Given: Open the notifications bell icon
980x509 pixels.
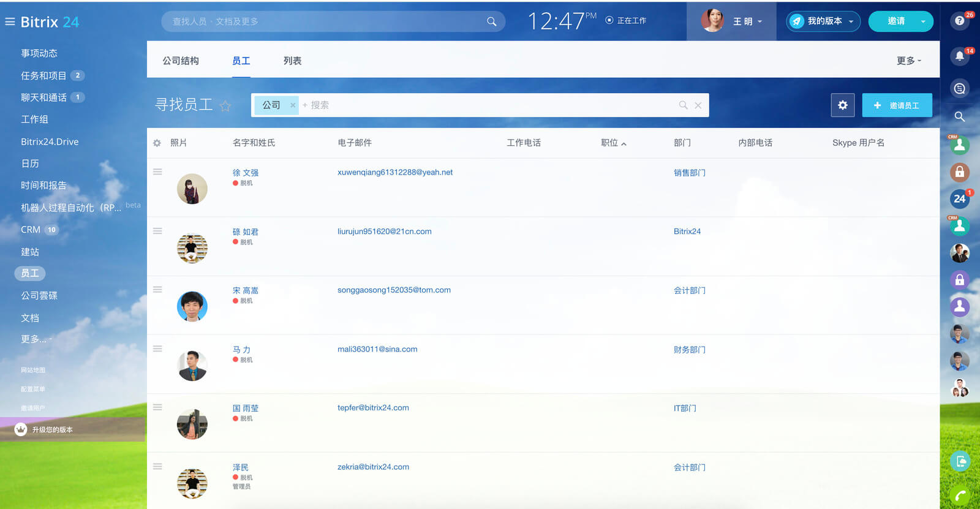Looking at the screenshot, I should tap(959, 56).
